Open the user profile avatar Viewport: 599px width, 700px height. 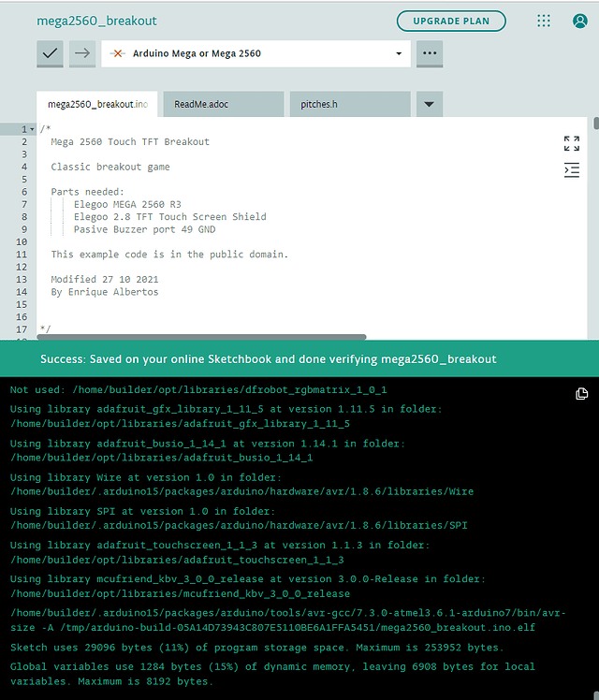pos(579,21)
